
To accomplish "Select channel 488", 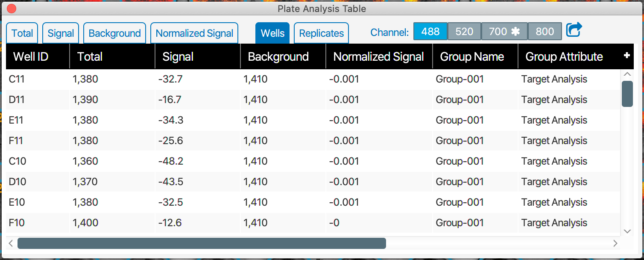I will [430, 31].
